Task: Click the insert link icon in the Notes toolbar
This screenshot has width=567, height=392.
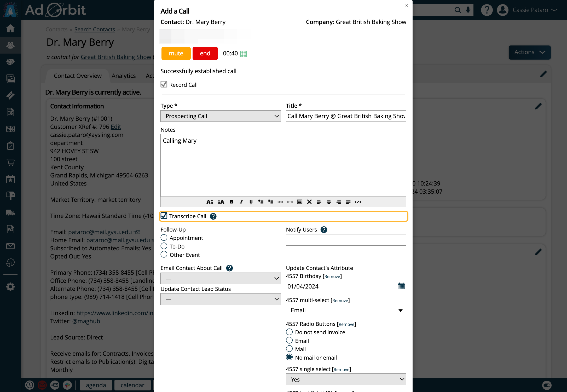Action: click(x=280, y=202)
